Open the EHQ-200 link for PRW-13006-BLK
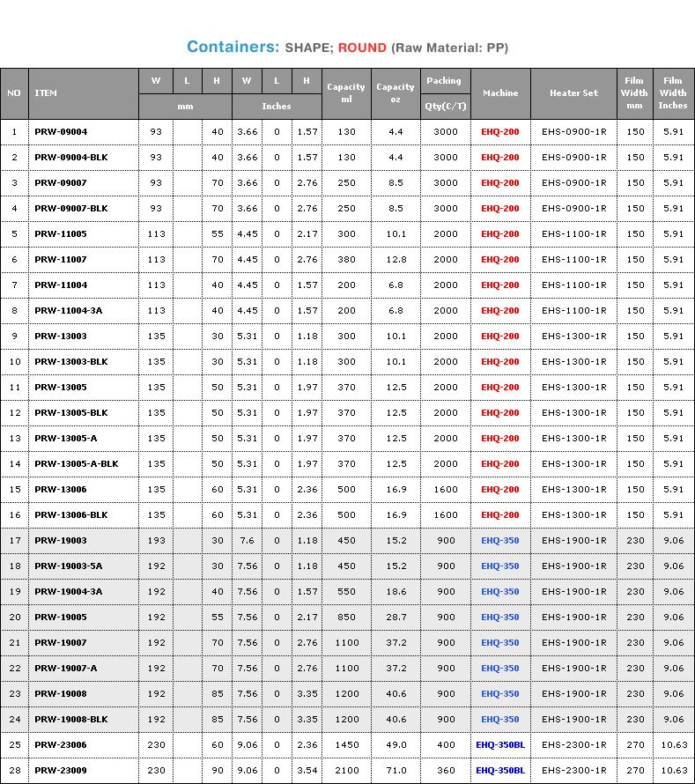This screenshot has width=695, height=784. click(499, 515)
